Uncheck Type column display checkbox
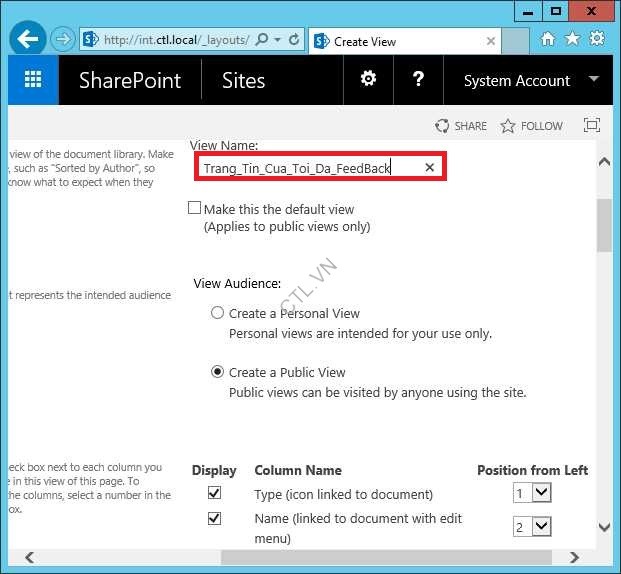The width and height of the screenshot is (621, 574). (x=214, y=493)
